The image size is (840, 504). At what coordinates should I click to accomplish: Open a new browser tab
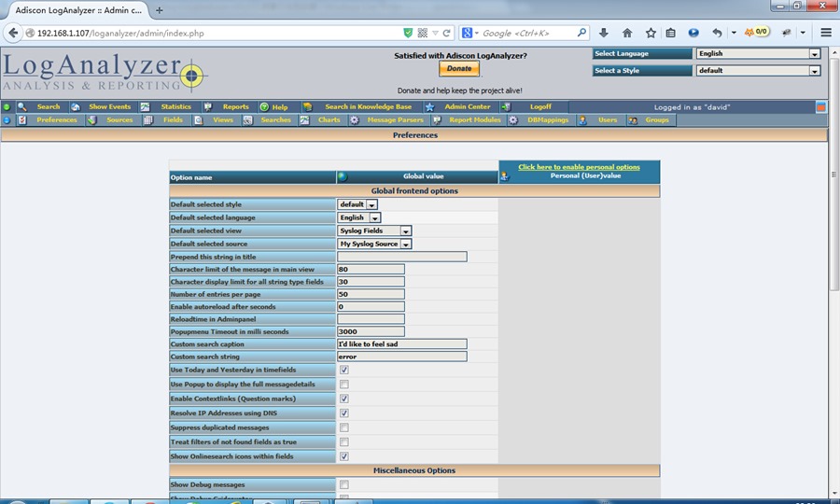159,10
